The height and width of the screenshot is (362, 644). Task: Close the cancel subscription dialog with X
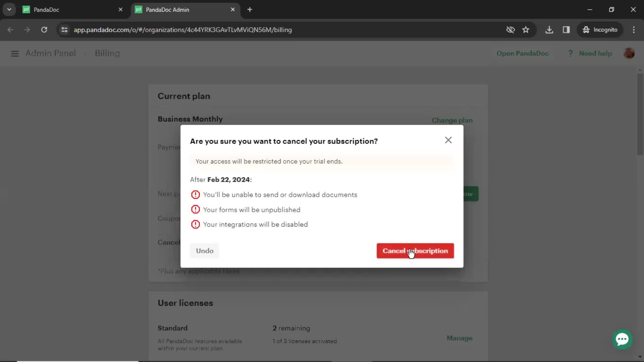pos(448,140)
